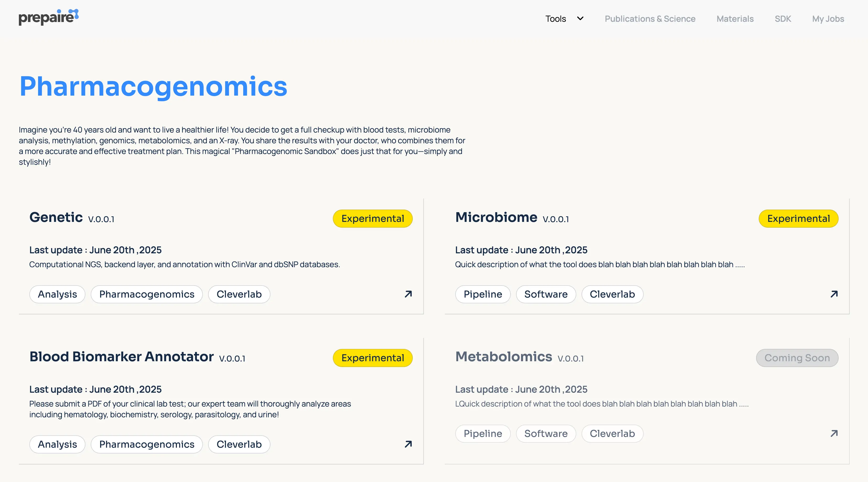Select the Analysis tag on Genetic card
The width and height of the screenshot is (868, 482).
57,294
